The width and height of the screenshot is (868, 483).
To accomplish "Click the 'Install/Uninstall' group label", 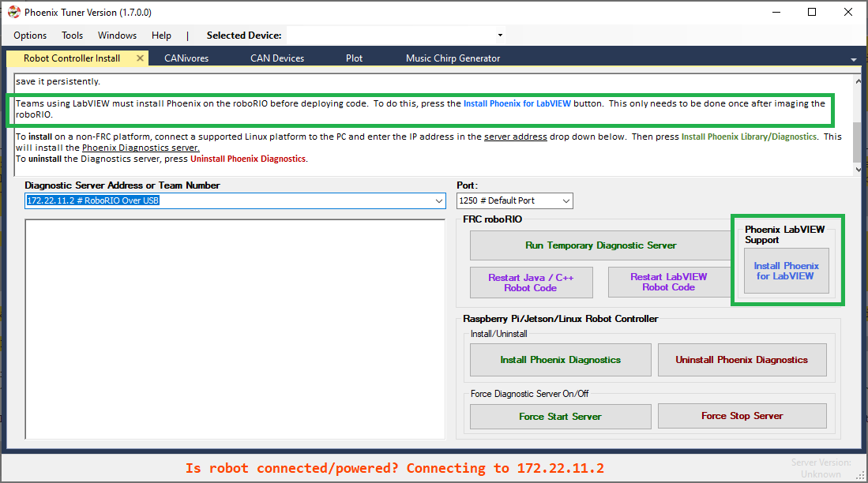I will click(x=499, y=334).
